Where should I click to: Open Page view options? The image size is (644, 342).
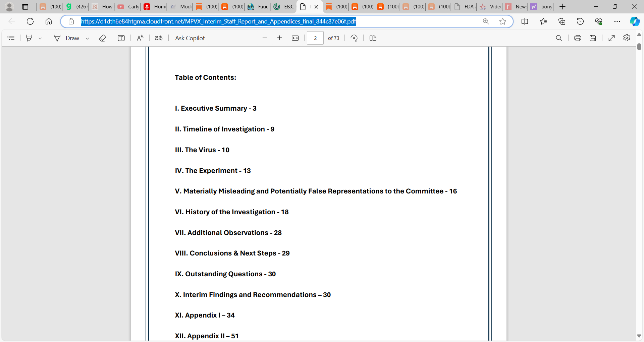coord(373,38)
